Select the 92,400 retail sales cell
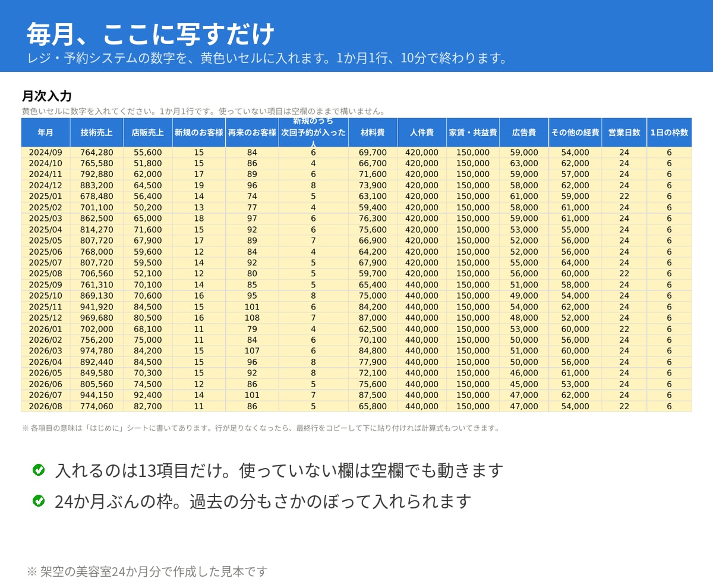 [x=148, y=395]
